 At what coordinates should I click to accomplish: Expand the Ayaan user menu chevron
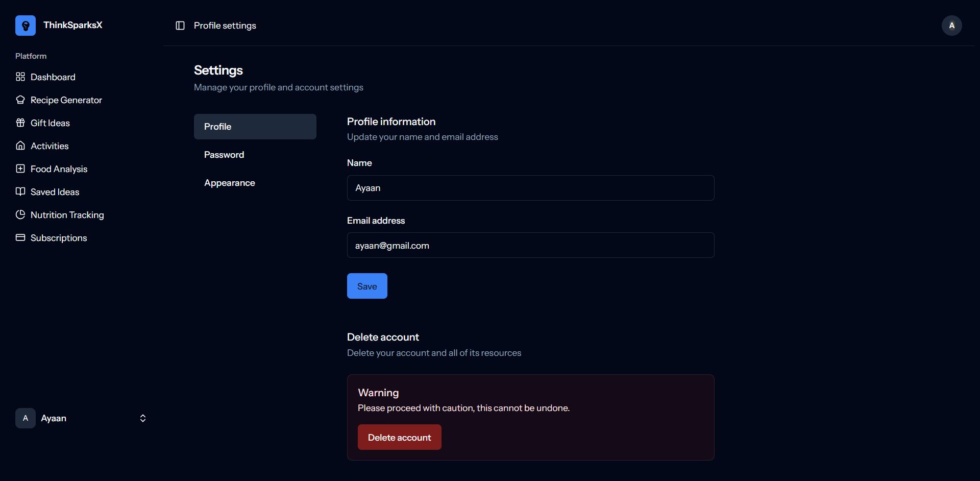point(143,418)
